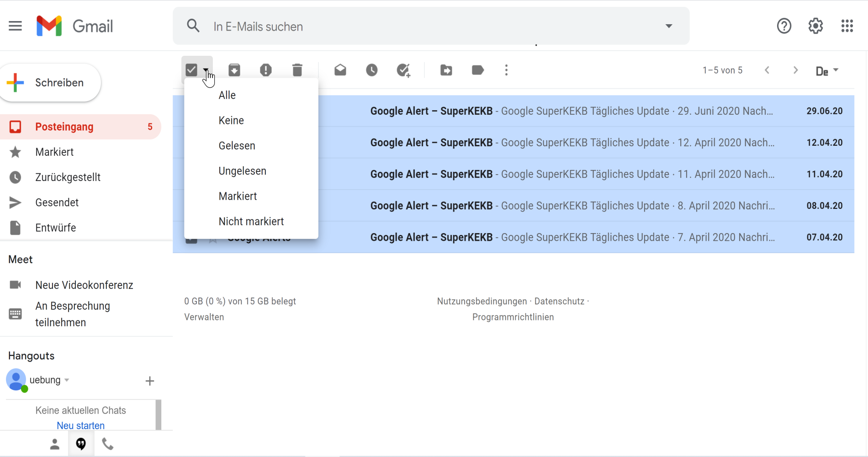
Task: Choose Keine from selection menu
Action: (251, 120)
